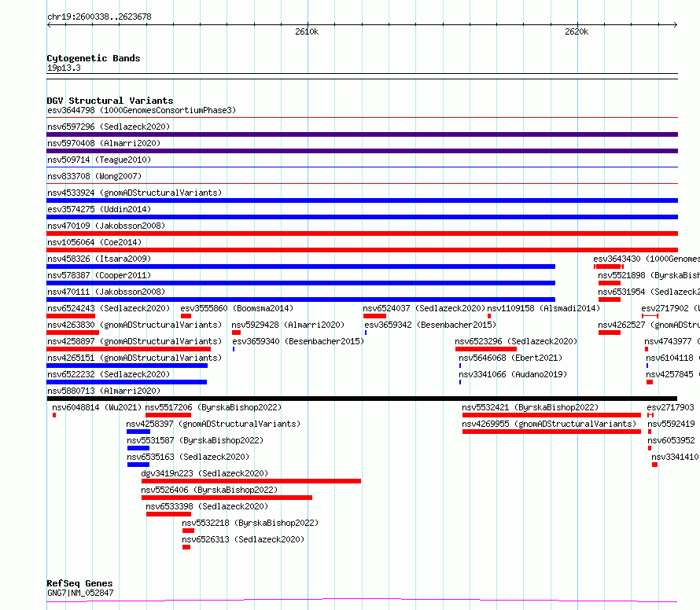
Task: Click the nsv4263830 gnomAD red bar
Action: coord(73,333)
